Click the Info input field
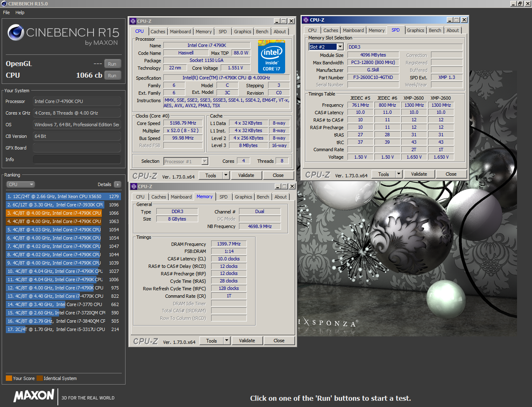This screenshot has width=532, height=407. (76, 159)
